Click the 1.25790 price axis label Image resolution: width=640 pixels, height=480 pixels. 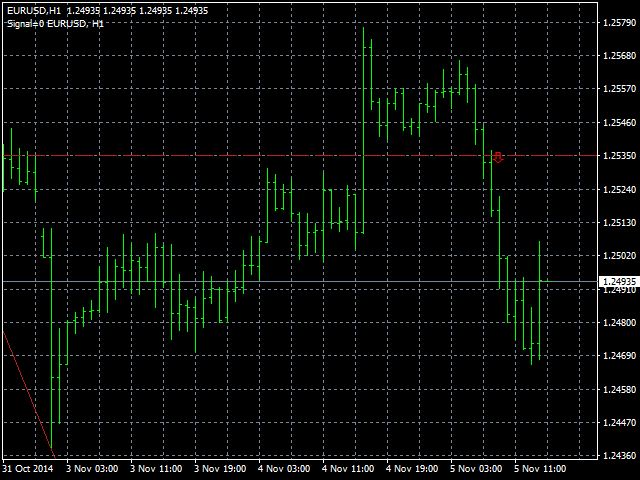(x=619, y=22)
